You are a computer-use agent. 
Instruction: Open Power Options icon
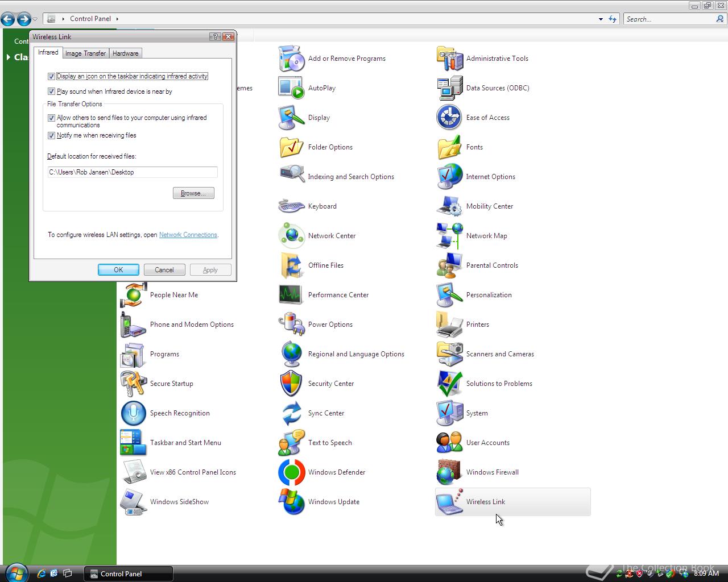pos(292,325)
